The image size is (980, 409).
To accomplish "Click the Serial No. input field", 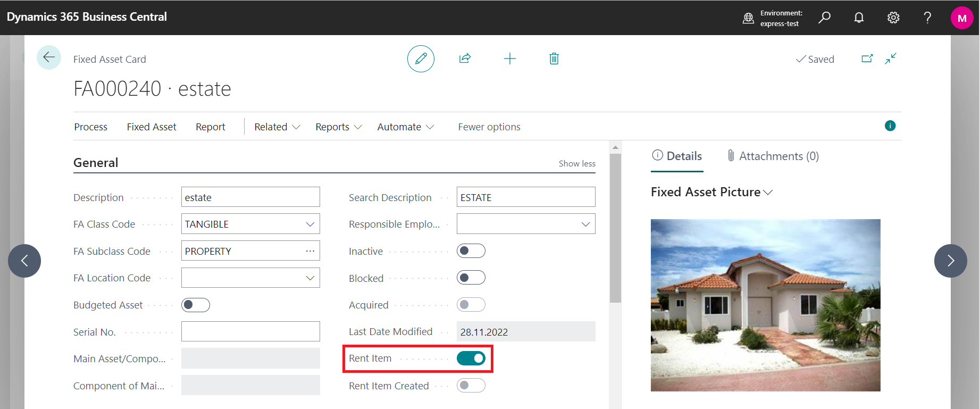I will click(250, 331).
